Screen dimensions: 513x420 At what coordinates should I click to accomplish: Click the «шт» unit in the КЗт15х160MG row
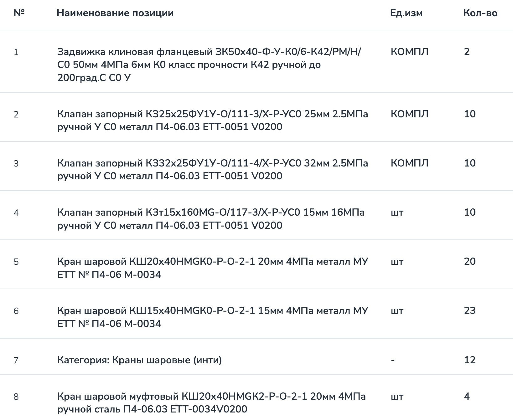397,213
